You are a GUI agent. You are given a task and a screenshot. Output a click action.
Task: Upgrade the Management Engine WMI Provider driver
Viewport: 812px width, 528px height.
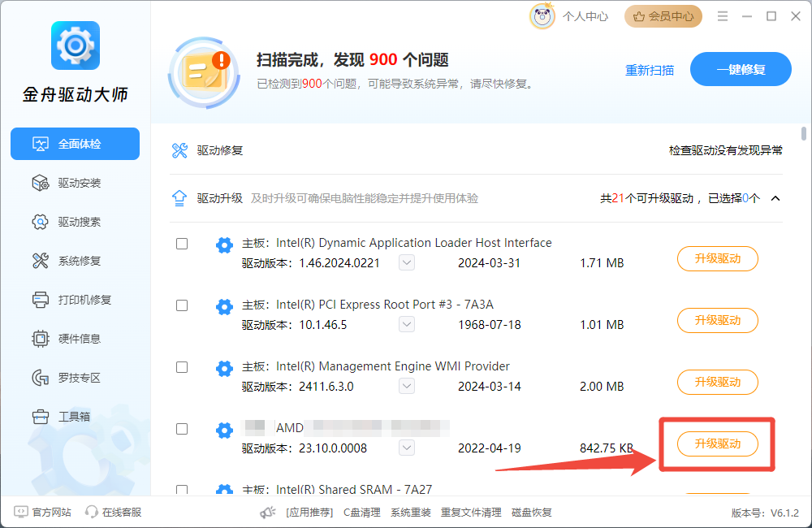[718, 382]
